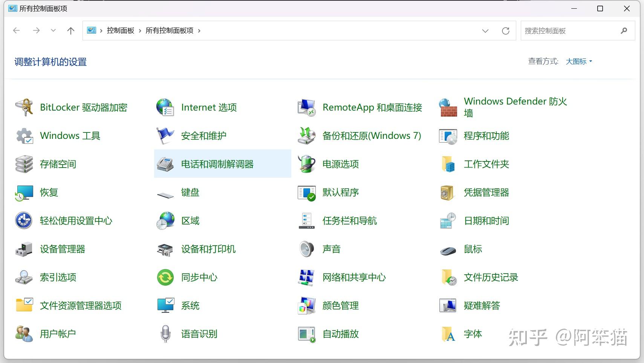
Task: Expand the address bar history dropdown
Action: click(x=485, y=31)
